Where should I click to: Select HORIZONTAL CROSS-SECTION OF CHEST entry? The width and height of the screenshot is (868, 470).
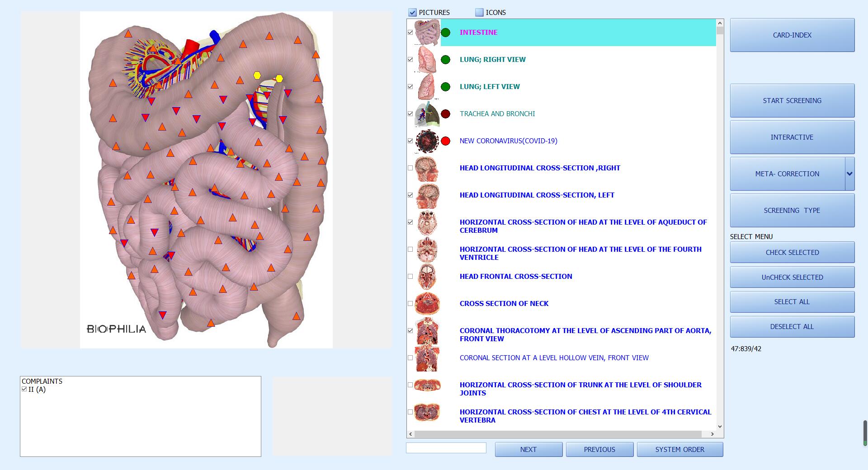585,416
